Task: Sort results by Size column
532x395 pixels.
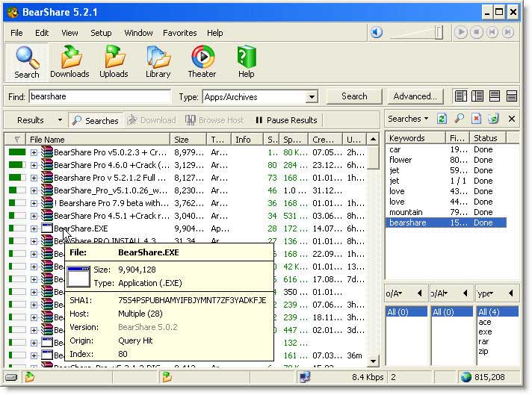Action: click(188, 140)
